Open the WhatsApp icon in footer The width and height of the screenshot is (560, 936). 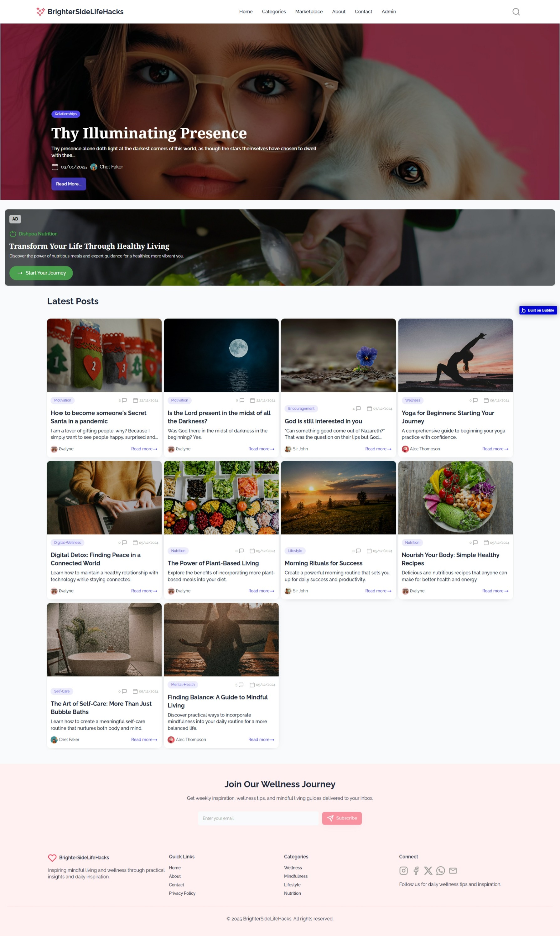click(x=440, y=870)
